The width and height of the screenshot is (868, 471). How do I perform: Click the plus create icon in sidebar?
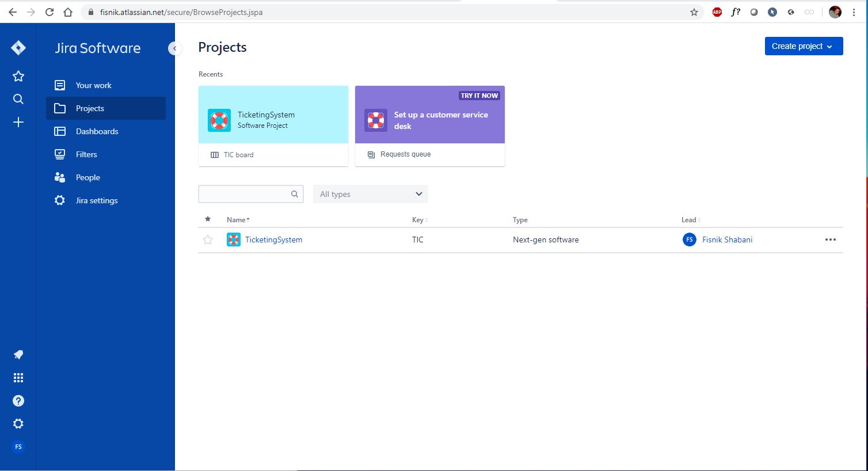tap(18, 122)
